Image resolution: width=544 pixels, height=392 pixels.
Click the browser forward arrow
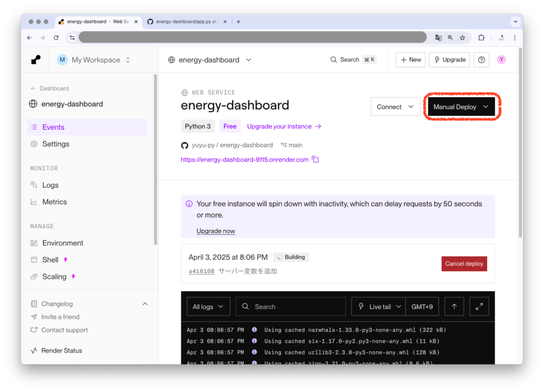(x=42, y=38)
